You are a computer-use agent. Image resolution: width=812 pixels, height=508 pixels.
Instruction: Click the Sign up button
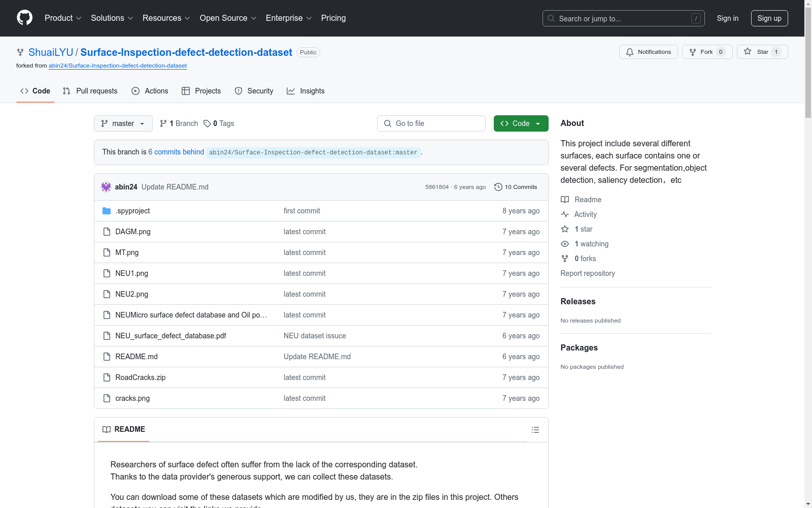769,18
